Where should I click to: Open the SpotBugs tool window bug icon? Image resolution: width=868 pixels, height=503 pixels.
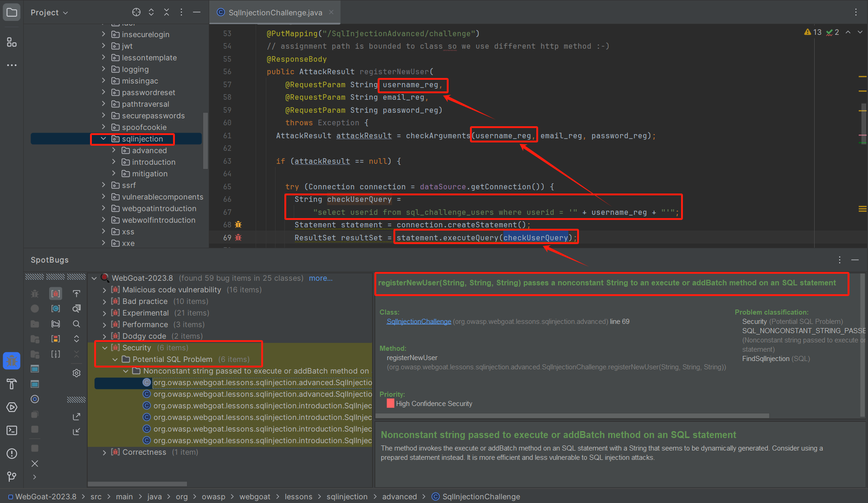click(12, 361)
